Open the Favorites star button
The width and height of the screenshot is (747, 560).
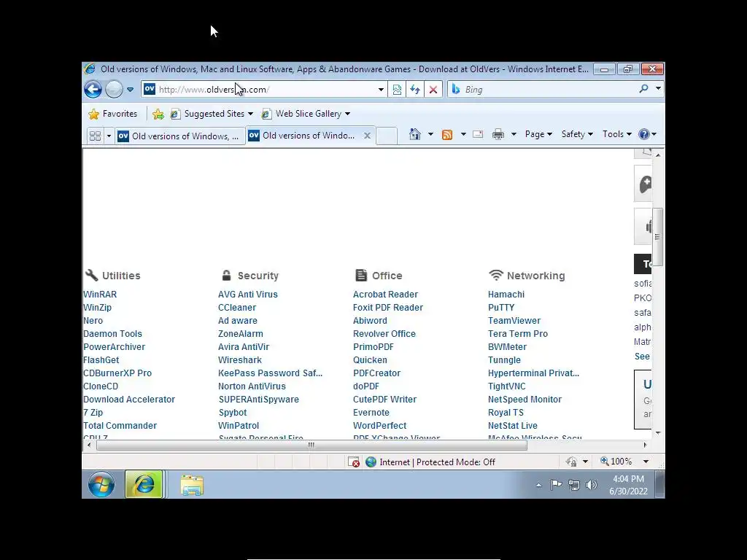[113, 114]
